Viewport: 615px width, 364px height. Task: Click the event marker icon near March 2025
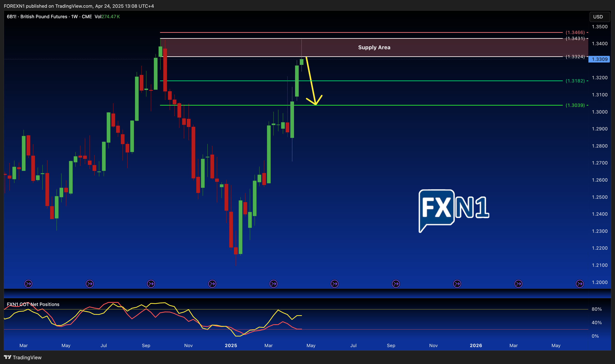pos(274,284)
